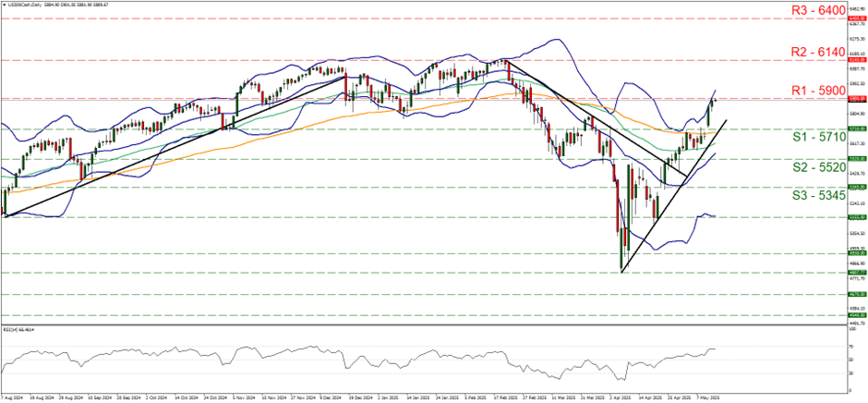Click the red 5900 price tag
This screenshot has height=403, width=868.
(856, 98)
